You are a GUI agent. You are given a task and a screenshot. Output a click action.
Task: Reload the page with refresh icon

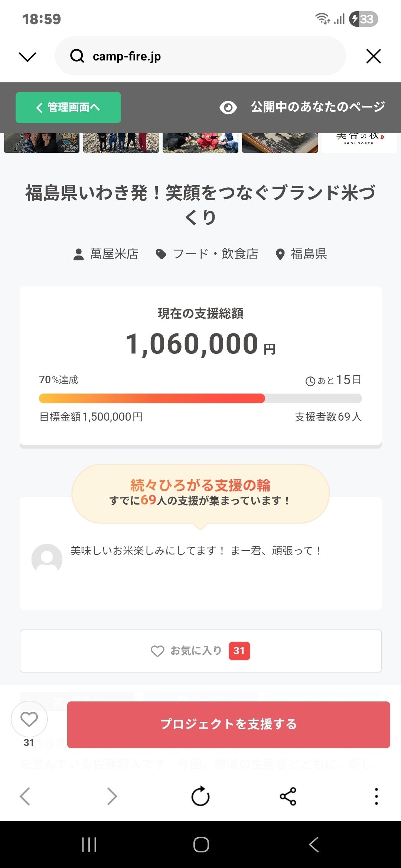pyautogui.click(x=200, y=796)
